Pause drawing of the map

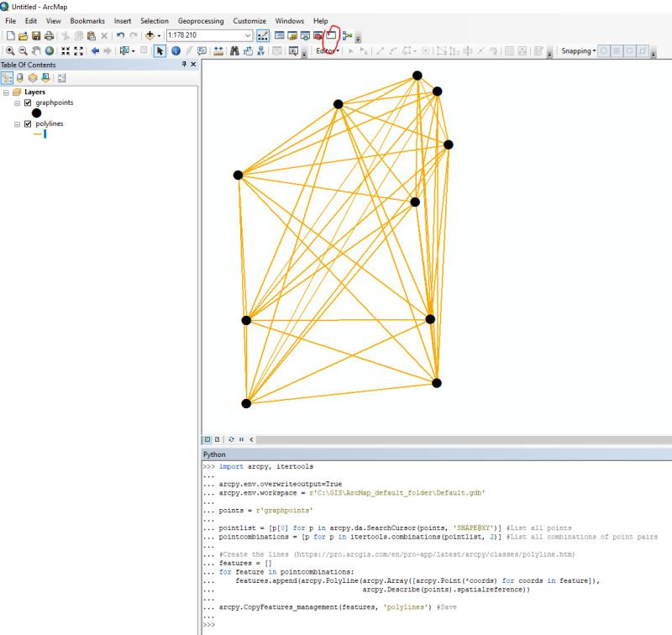click(x=241, y=438)
